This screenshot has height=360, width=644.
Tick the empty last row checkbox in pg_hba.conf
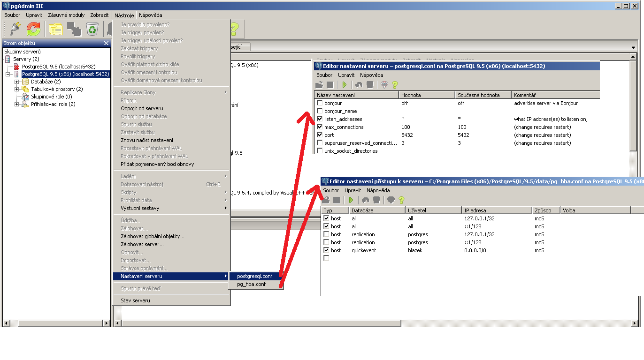pos(326,258)
